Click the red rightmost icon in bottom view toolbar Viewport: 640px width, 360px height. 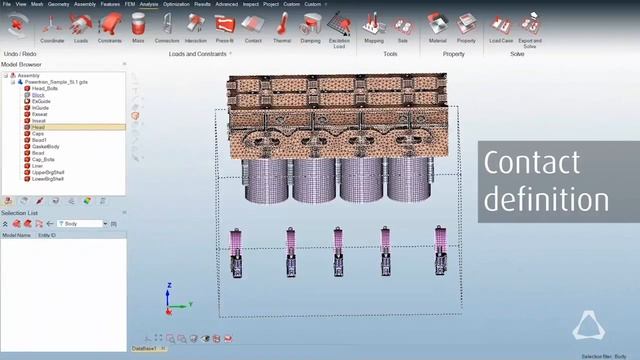coord(228,339)
